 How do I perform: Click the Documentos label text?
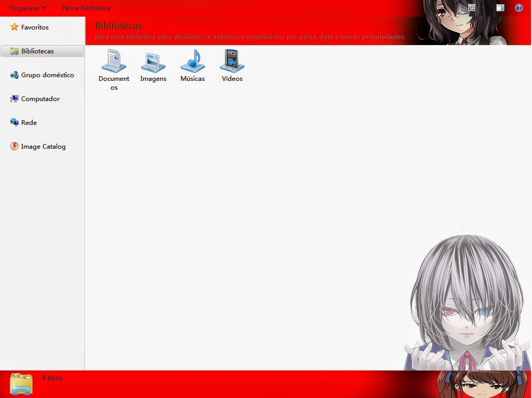coord(114,83)
